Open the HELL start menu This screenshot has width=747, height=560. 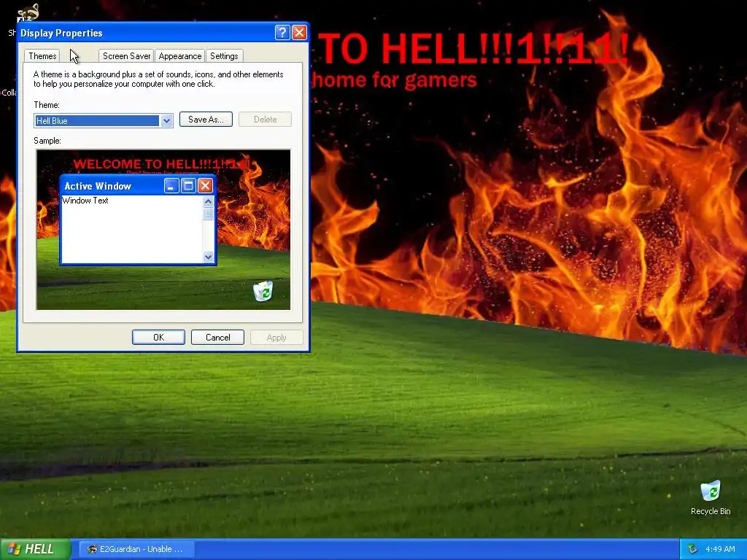(35, 549)
